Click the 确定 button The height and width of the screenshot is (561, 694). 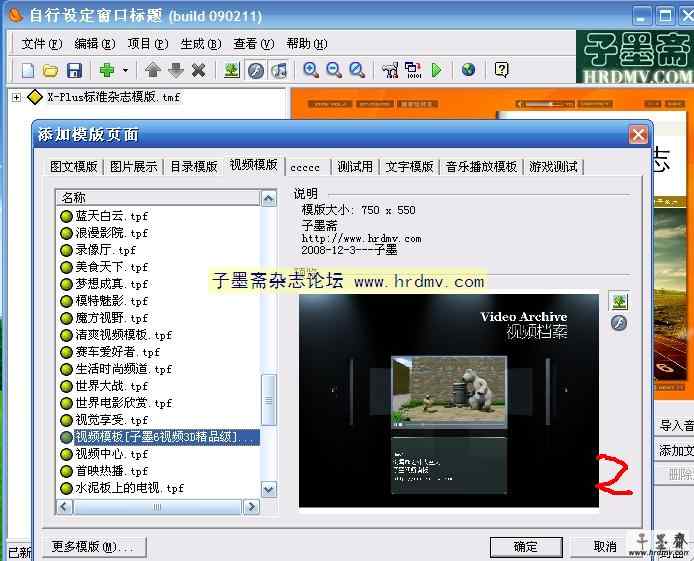(x=525, y=546)
